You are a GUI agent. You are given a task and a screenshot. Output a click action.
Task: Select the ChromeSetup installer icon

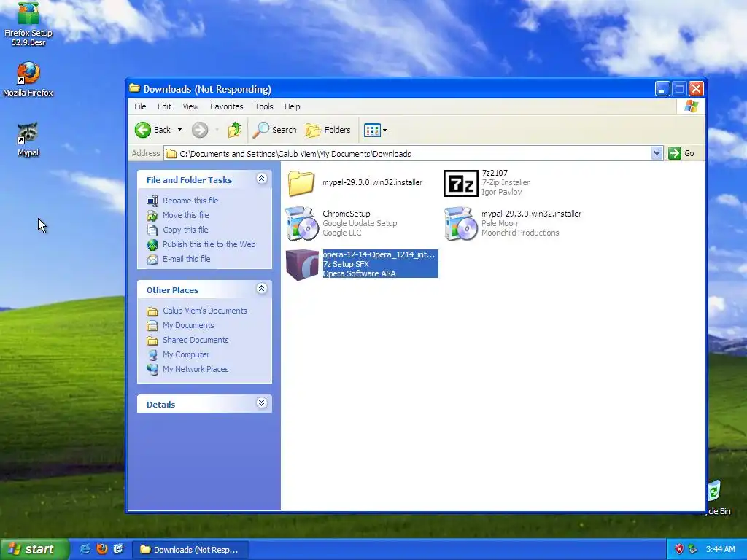301,224
